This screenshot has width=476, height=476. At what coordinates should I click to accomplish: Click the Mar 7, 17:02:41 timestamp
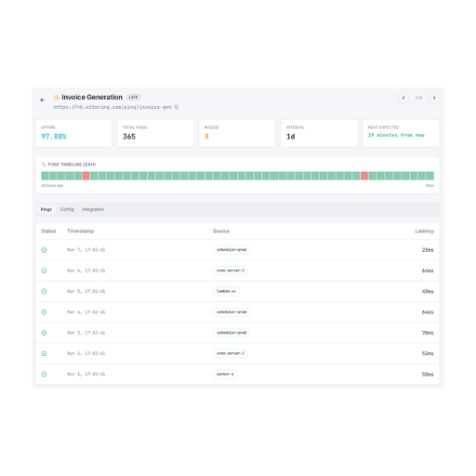86,250
